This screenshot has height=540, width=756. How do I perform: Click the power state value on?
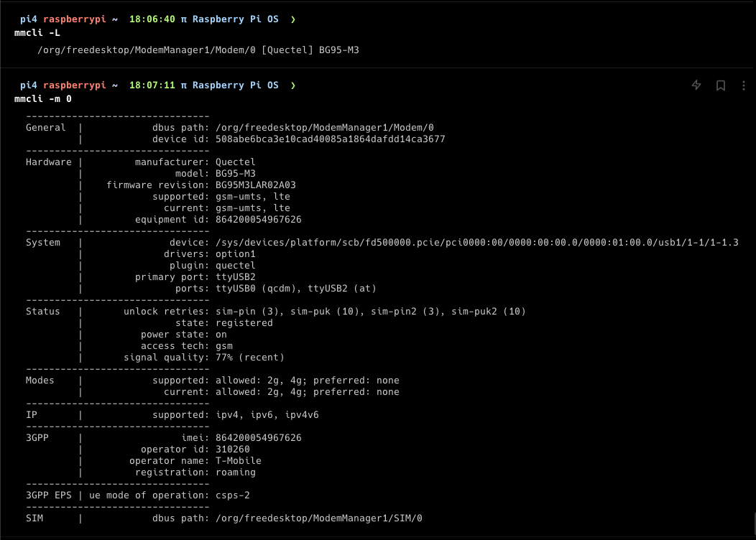point(221,335)
